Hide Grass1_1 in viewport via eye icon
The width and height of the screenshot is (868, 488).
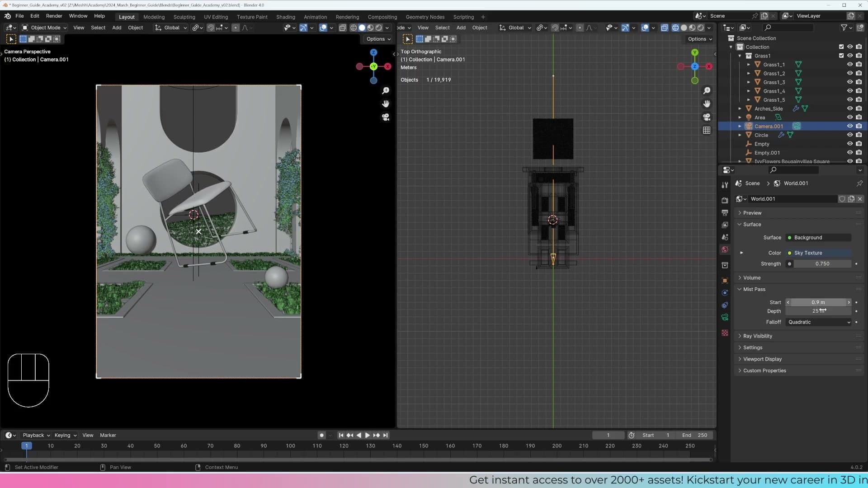tap(849, 65)
